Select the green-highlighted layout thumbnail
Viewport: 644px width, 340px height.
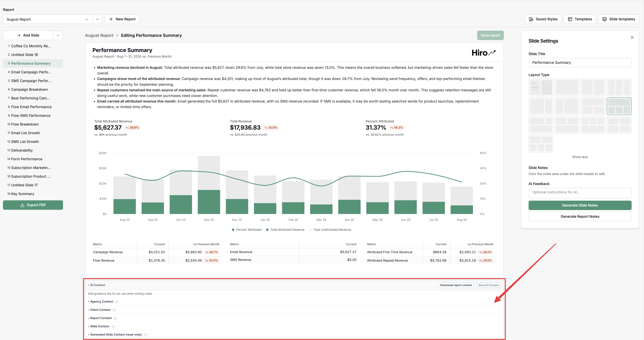(619, 106)
